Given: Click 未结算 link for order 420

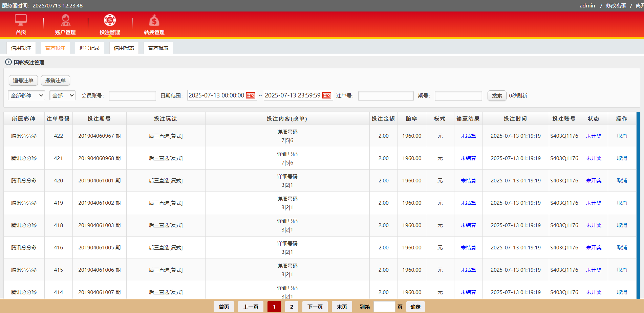Looking at the screenshot, I should (468, 181).
